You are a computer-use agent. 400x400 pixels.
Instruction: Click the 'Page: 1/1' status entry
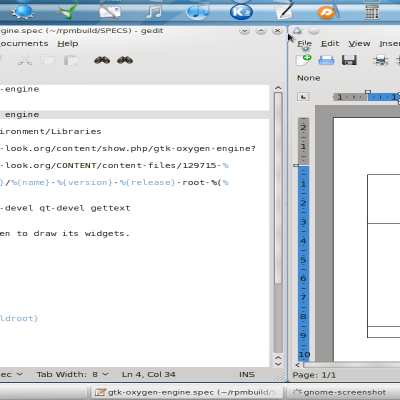tap(314, 375)
